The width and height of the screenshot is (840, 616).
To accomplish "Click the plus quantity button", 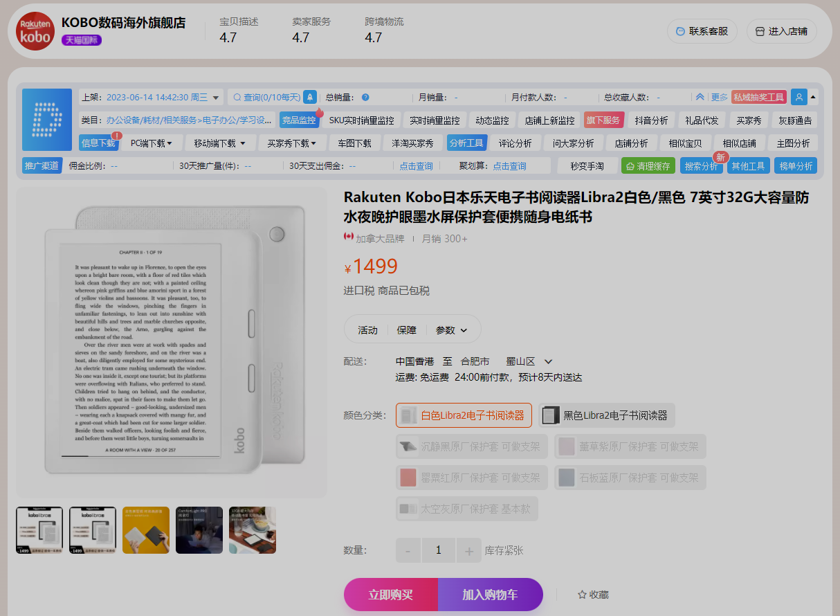I will click(x=468, y=550).
